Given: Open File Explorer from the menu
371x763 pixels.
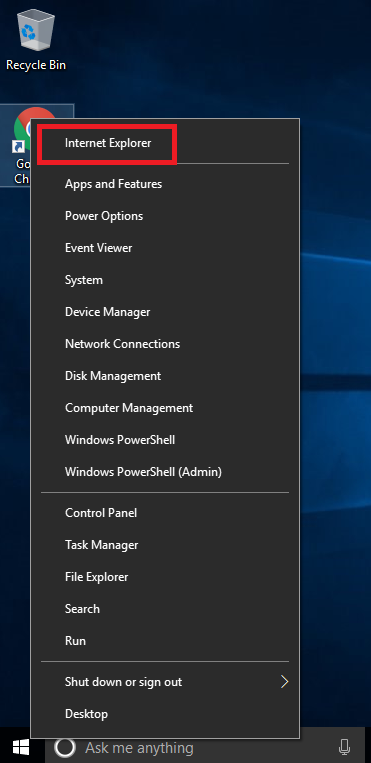Looking at the screenshot, I should 165,577.
